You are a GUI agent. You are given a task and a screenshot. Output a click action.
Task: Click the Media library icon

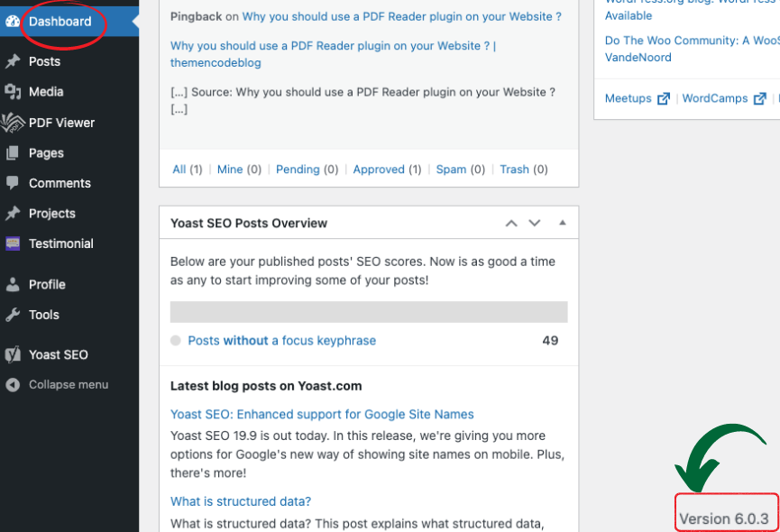click(13, 91)
